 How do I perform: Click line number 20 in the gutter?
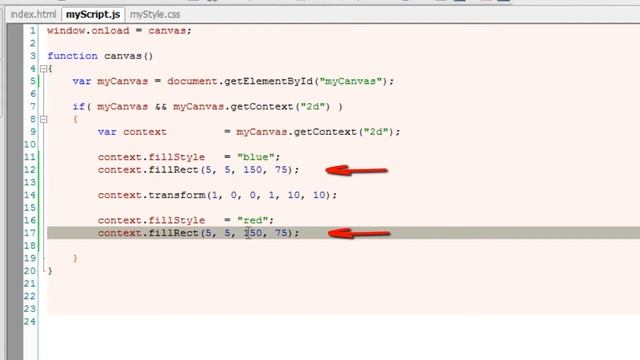30,271
